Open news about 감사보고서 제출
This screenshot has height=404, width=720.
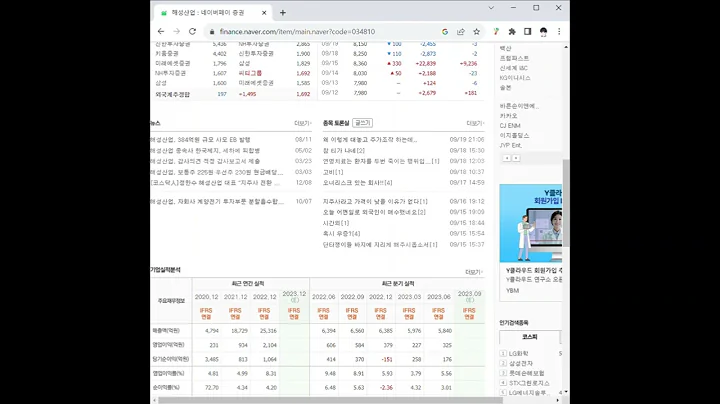pos(205,161)
